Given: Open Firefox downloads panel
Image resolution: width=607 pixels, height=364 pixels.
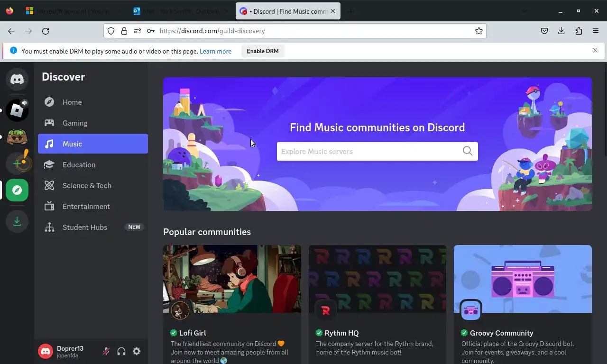Looking at the screenshot, I should point(561,31).
